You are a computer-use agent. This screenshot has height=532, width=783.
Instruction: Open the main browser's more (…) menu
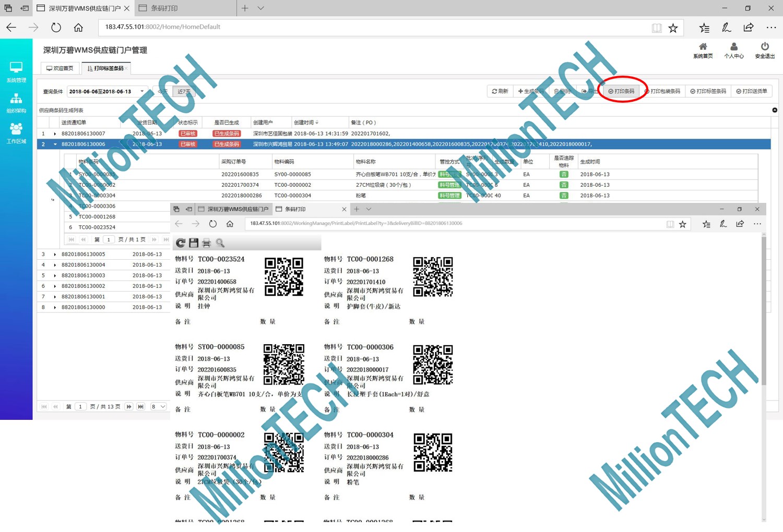pos(771,28)
